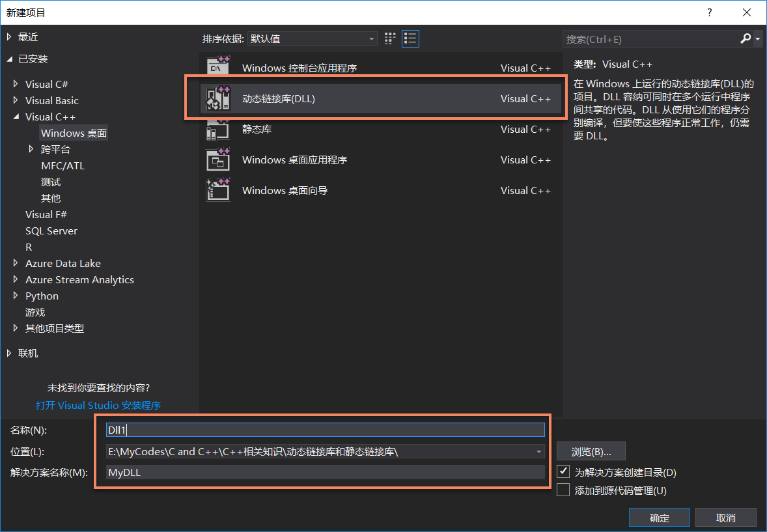Focus the 名称 field containing Dll1
The image size is (767, 532).
point(326,430)
